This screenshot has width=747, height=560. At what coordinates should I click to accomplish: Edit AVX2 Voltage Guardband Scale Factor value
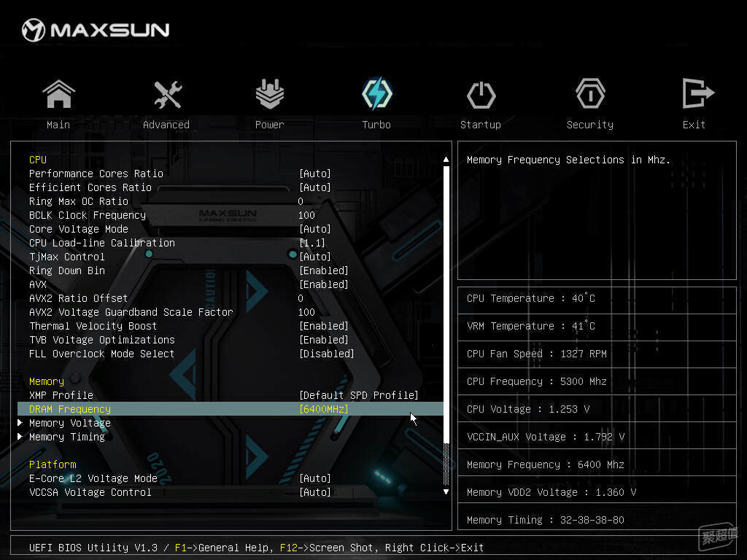point(306,312)
